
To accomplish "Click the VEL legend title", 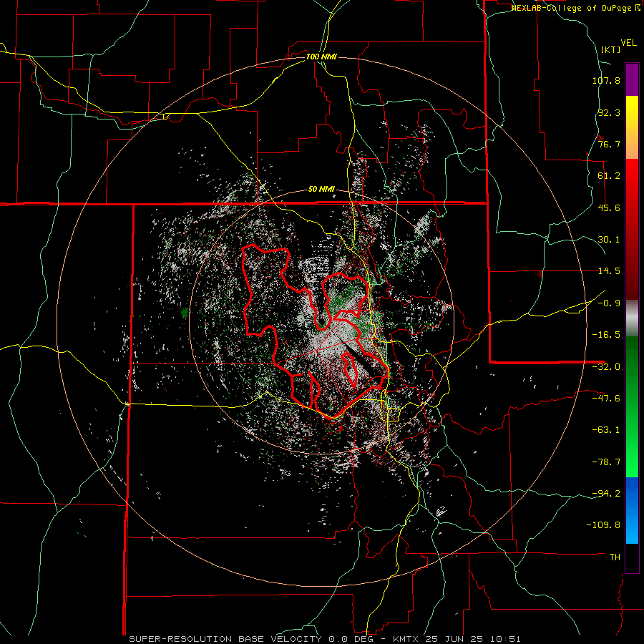I will click(628, 43).
